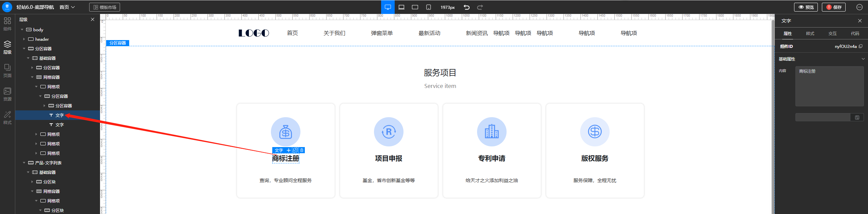Collapse the 产品-文字列表 tree node
Image resolution: width=868 pixels, height=214 pixels.
(24, 163)
